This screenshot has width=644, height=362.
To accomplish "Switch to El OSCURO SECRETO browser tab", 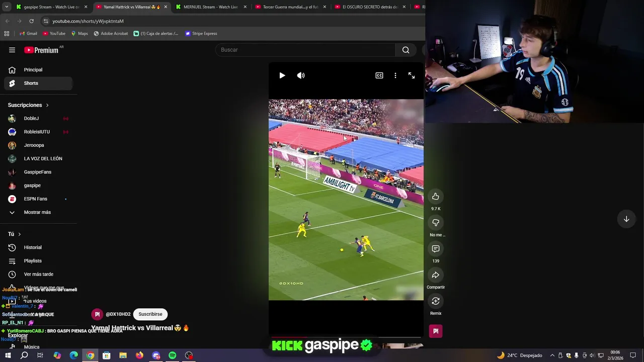I will [370, 7].
